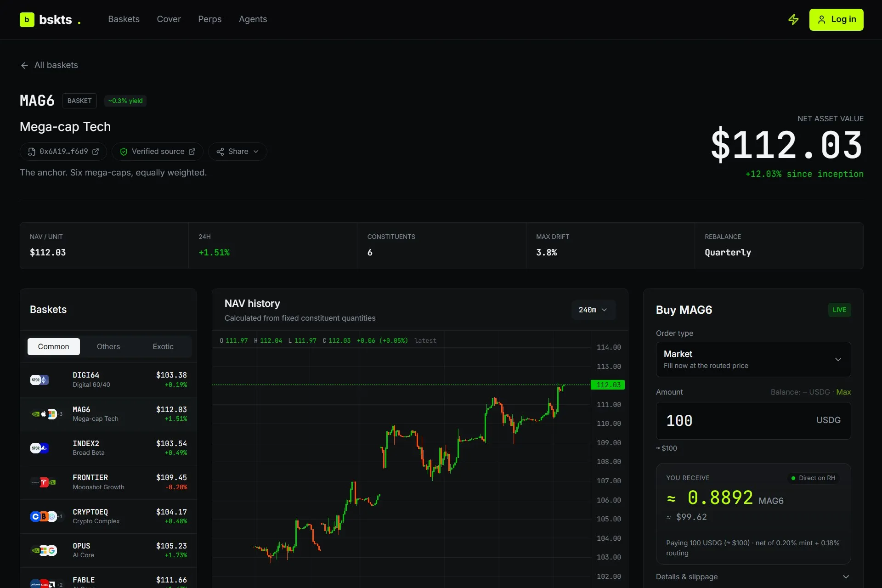Click the DIGI64 basket token icons
Screen dimensions: 882x588
pos(40,380)
